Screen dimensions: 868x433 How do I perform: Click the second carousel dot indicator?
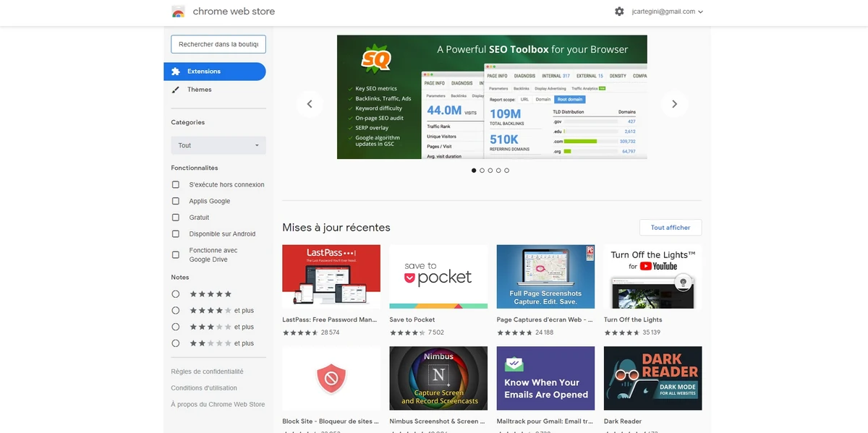(x=482, y=170)
